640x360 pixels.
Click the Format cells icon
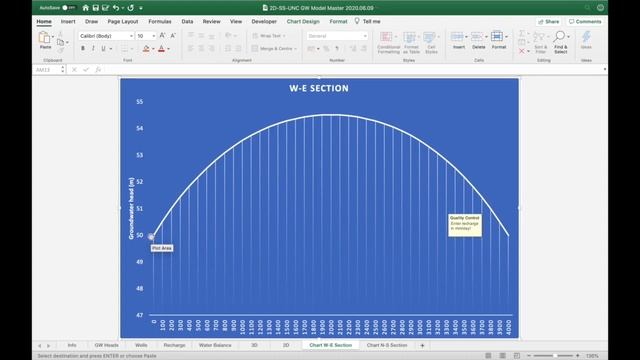click(497, 37)
